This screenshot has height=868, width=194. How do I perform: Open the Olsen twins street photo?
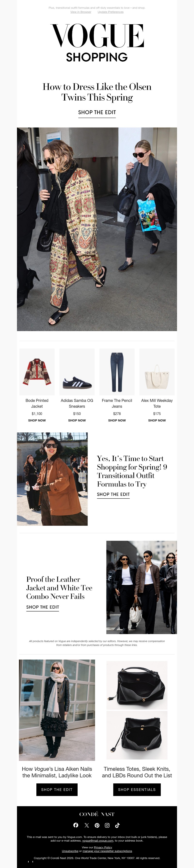[x=97, y=229]
